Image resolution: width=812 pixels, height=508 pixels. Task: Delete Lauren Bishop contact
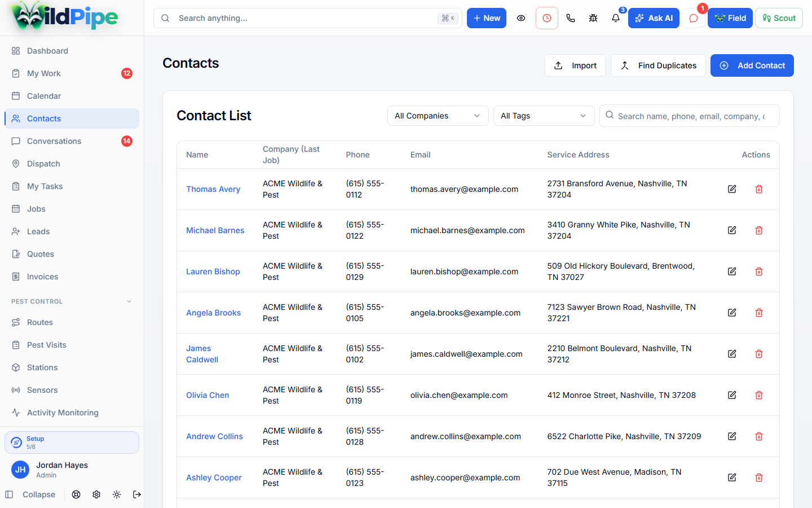pos(759,271)
